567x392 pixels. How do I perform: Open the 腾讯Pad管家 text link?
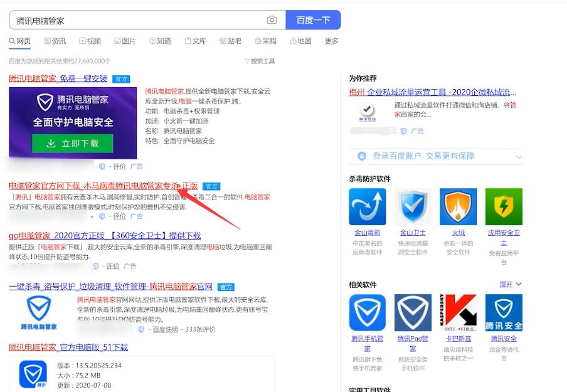click(x=413, y=344)
